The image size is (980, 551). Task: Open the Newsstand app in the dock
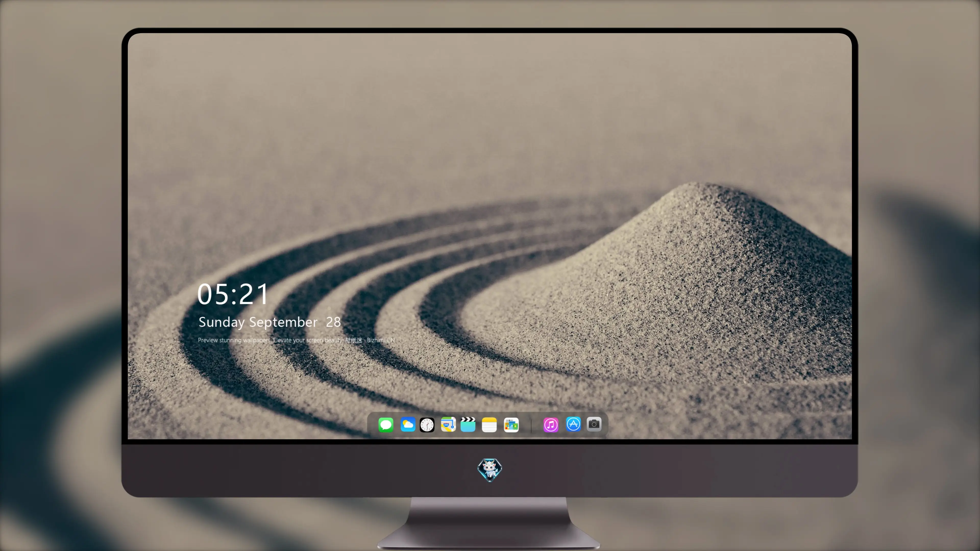[x=511, y=425]
